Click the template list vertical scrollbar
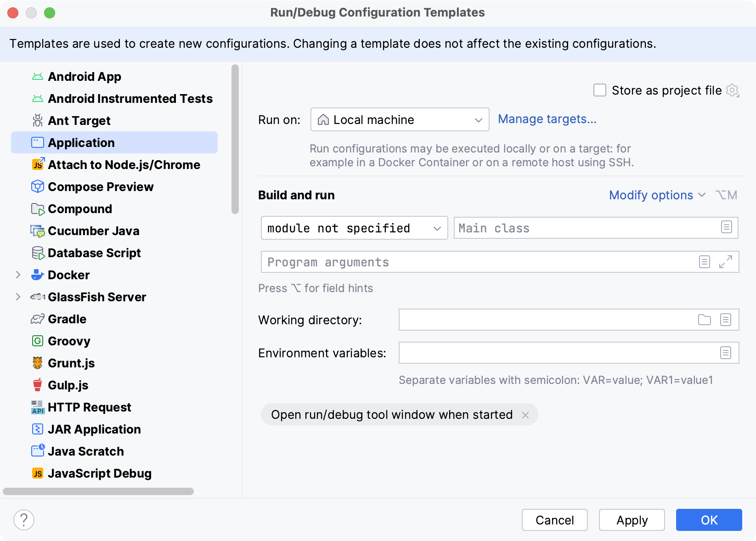 [235, 139]
